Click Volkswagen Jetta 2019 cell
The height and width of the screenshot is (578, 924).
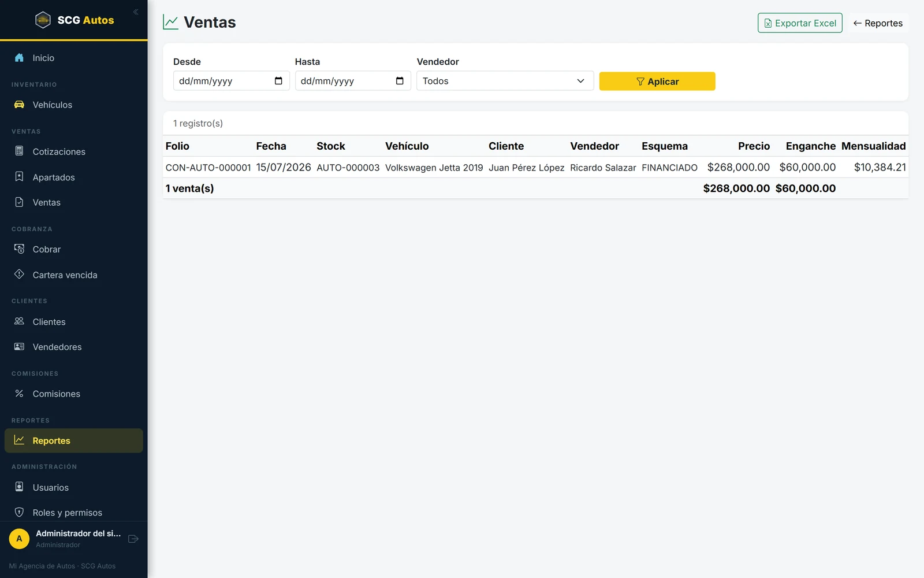[x=434, y=168]
